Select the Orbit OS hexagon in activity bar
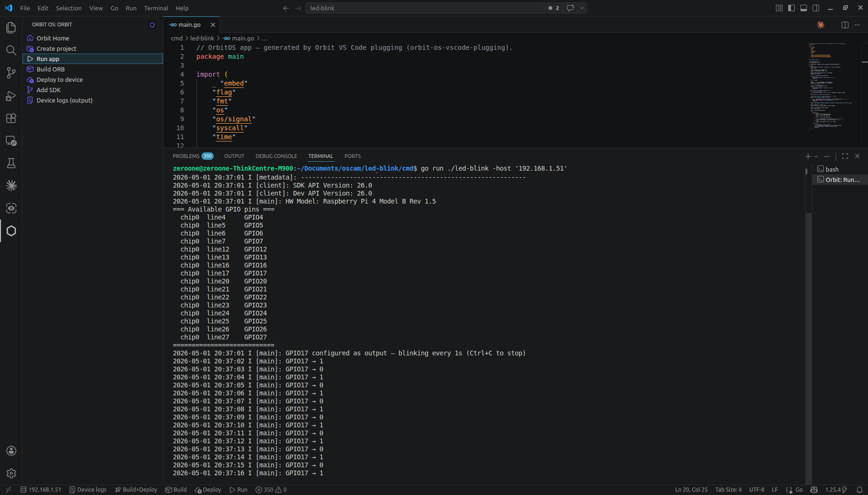 coord(11,231)
